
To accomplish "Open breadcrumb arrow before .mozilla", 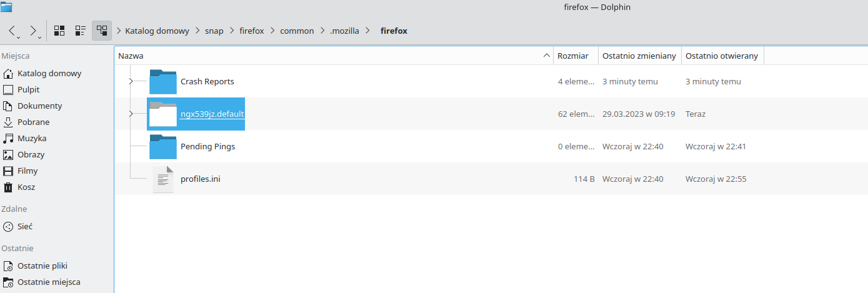I will tap(322, 30).
